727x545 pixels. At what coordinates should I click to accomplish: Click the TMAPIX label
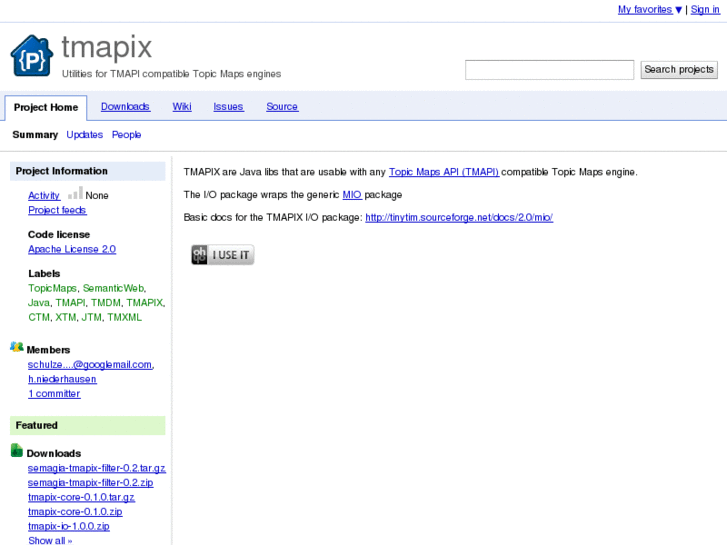145,303
